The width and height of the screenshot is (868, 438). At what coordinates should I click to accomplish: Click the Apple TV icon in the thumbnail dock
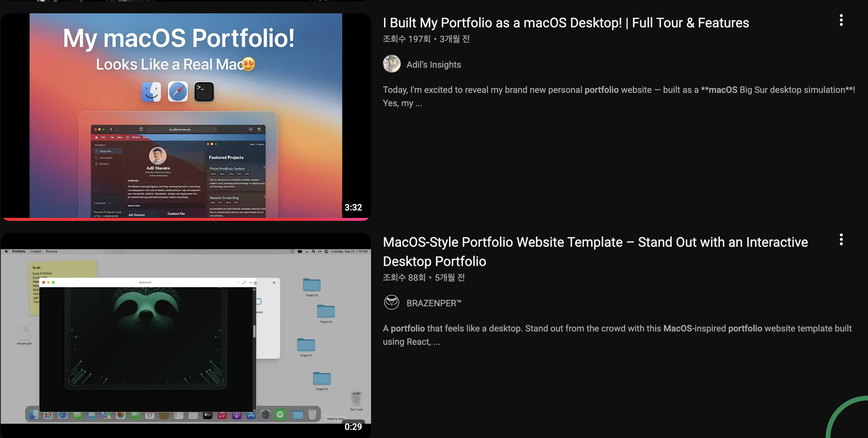207,415
